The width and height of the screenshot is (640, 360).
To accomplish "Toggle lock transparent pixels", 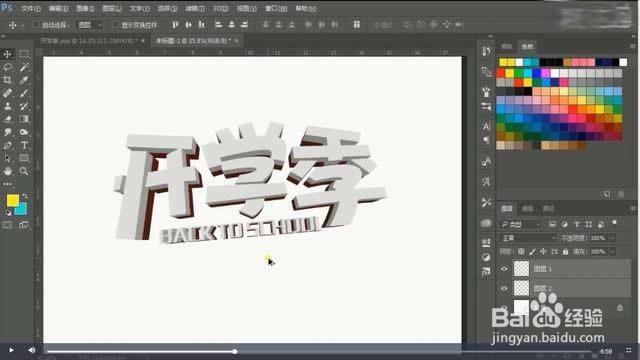I will pyautogui.click(x=521, y=251).
